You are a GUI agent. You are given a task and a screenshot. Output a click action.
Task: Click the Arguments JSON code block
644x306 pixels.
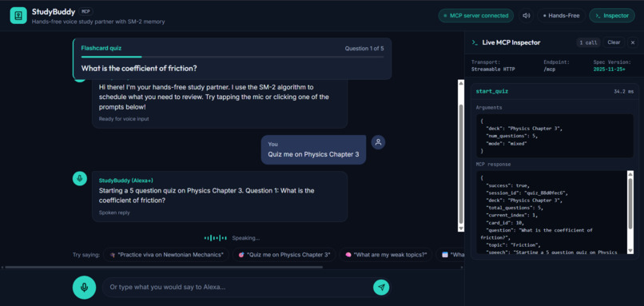coord(554,136)
